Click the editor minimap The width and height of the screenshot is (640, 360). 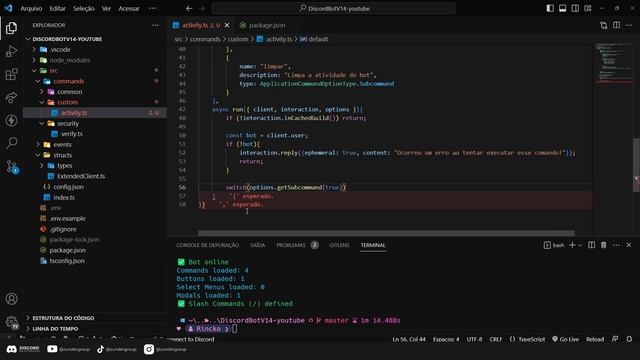point(613,63)
